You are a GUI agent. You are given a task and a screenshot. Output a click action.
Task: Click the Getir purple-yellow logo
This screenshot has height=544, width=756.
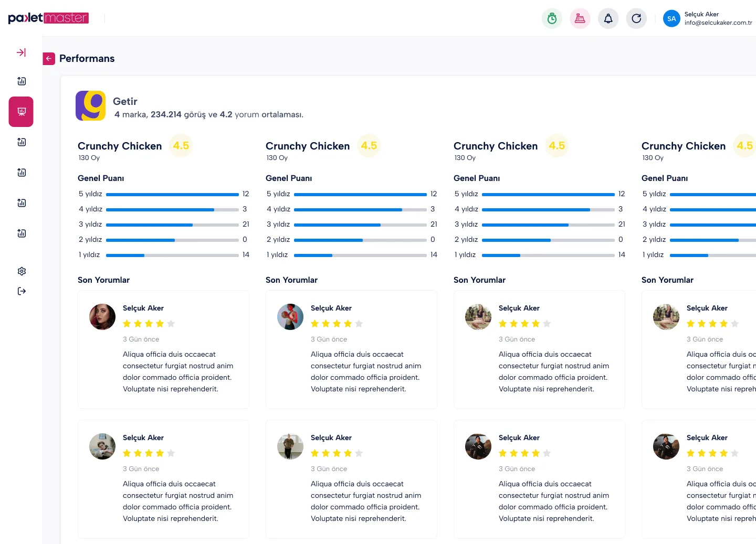[x=90, y=105]
